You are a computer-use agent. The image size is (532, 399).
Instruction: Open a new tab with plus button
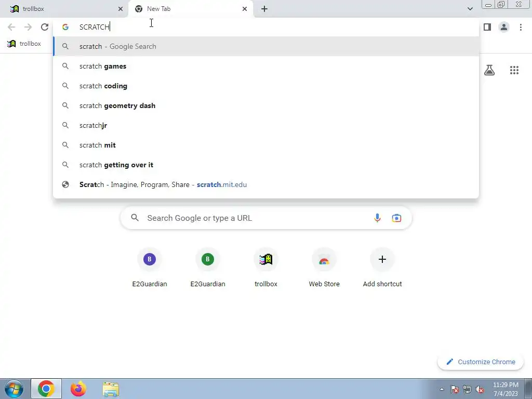[x=264, y=9]
